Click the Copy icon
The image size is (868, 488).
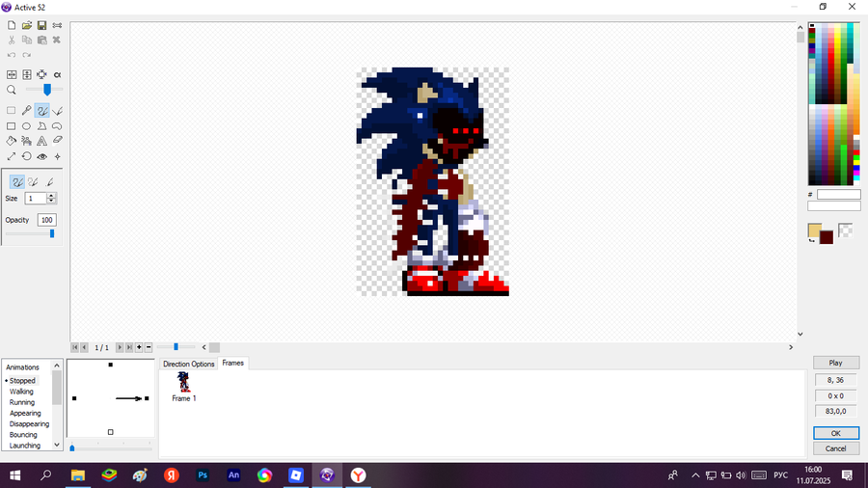[27, 40]
